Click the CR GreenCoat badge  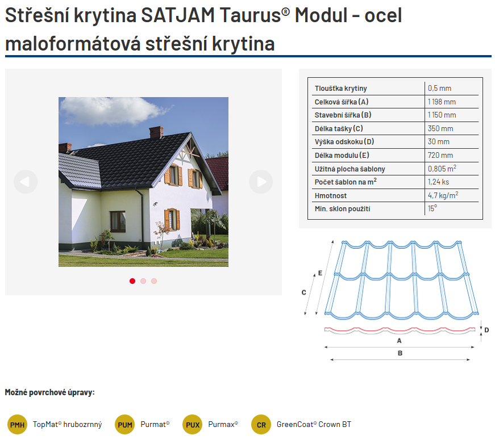point(261,424)
